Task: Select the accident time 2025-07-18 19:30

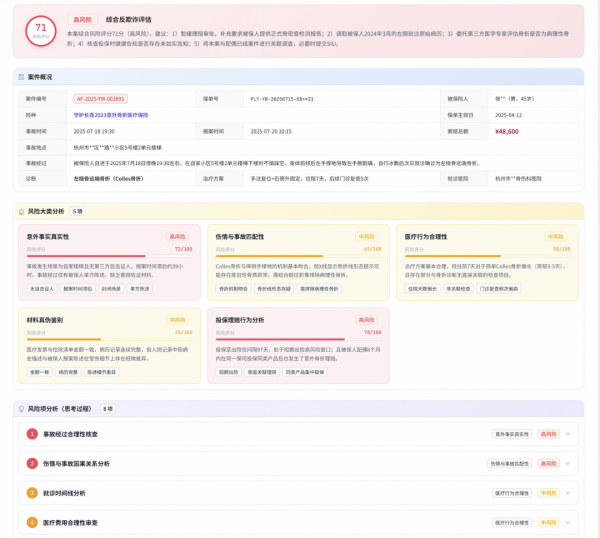Action: click(94, 131)
